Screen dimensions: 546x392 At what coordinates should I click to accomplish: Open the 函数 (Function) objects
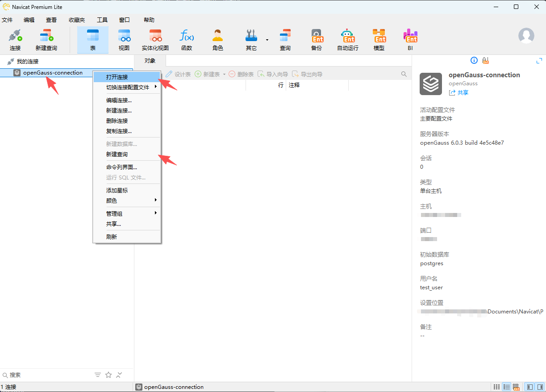[x=187, y=40]
